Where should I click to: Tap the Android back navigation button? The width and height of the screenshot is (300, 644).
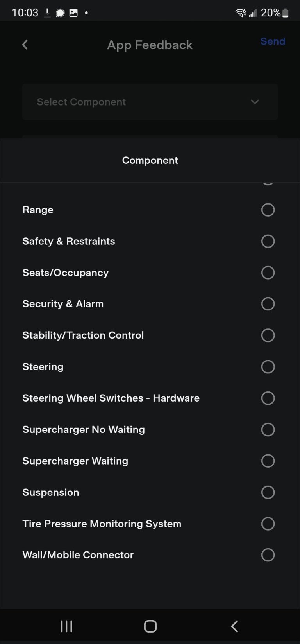coord(234,626)
